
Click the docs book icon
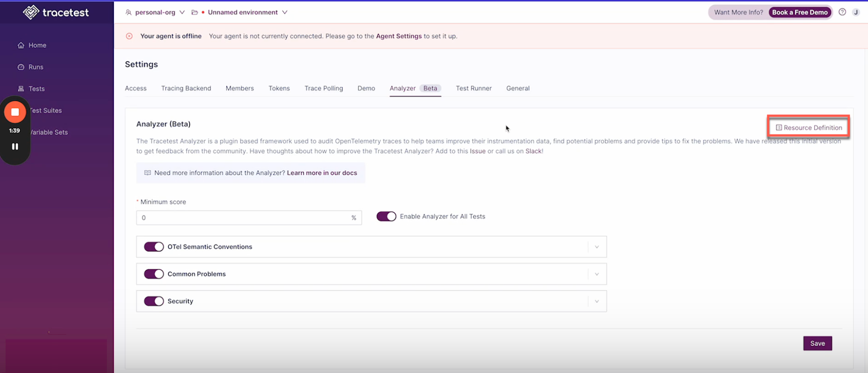pos(148,173)
